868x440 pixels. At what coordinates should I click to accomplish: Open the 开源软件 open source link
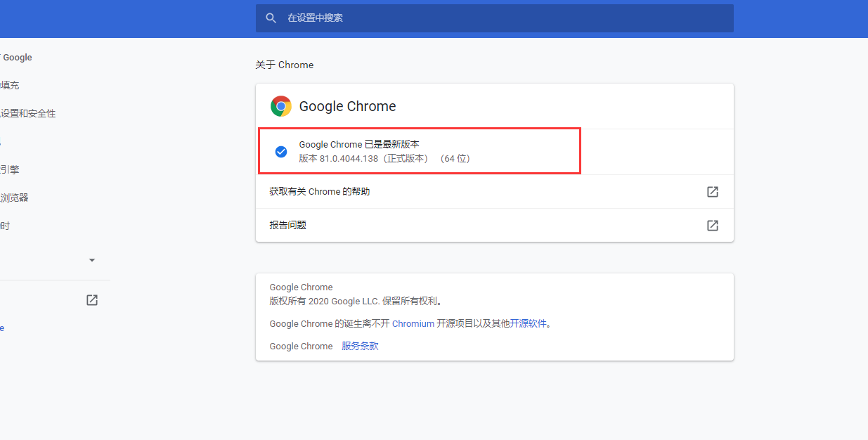coord(529,324)
